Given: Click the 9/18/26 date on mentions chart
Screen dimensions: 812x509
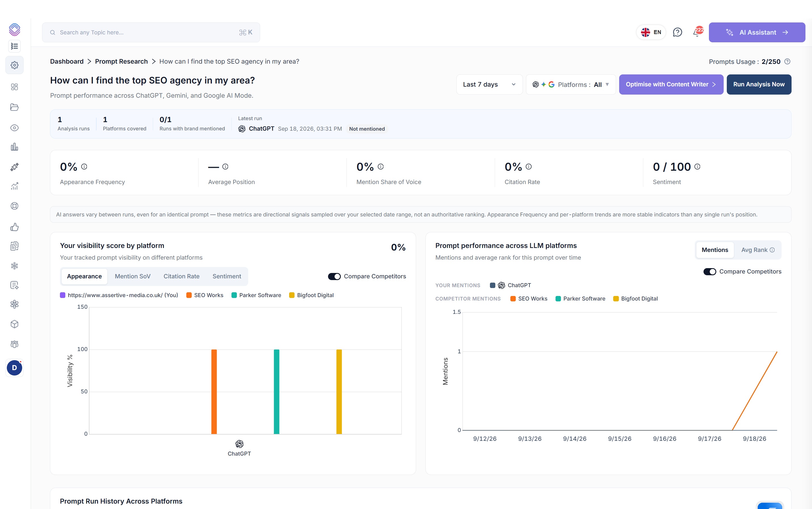Looking at the screenshot, I should tap(754, 439).
